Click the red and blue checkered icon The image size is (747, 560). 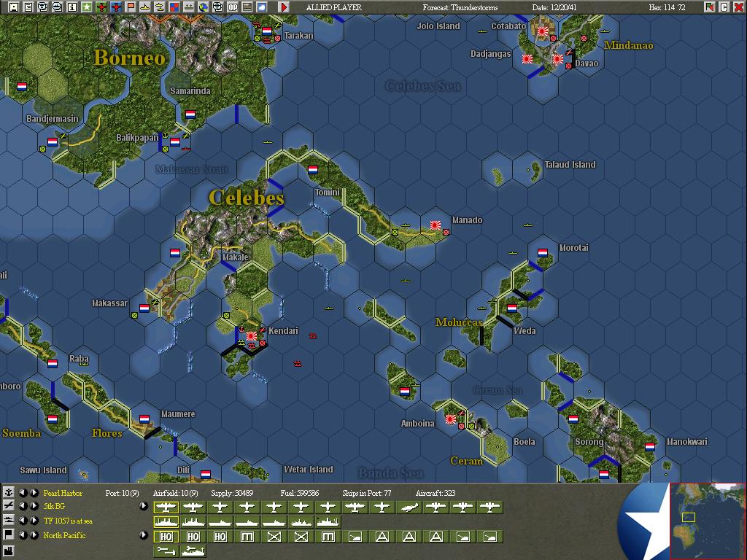(174, 7)
